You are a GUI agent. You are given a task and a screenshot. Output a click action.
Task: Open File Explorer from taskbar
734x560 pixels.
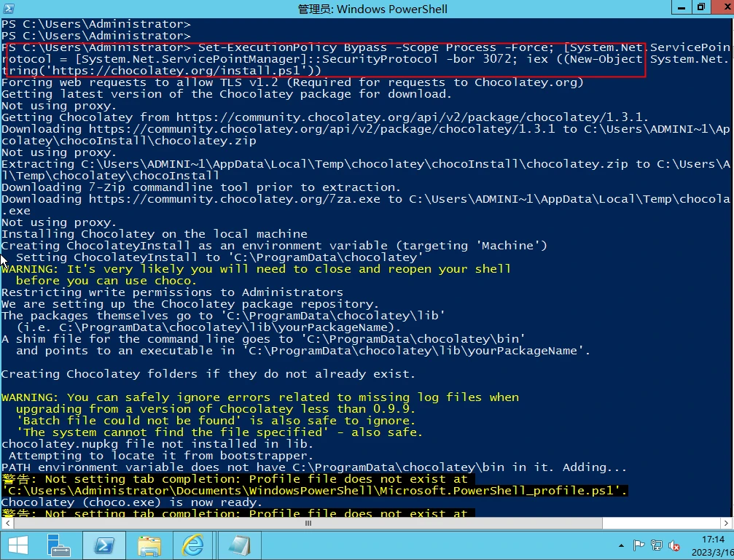click(x=149, y=545)
